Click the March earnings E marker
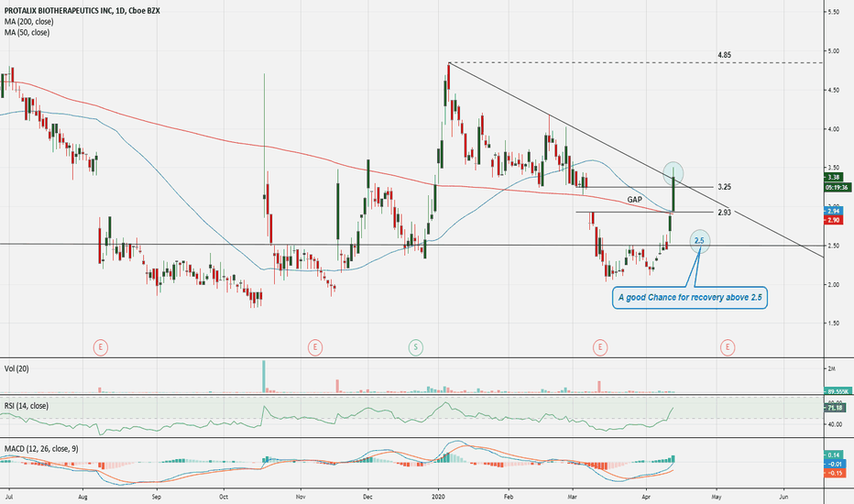The height and width of the screenshot is (504, 854). 600,347
